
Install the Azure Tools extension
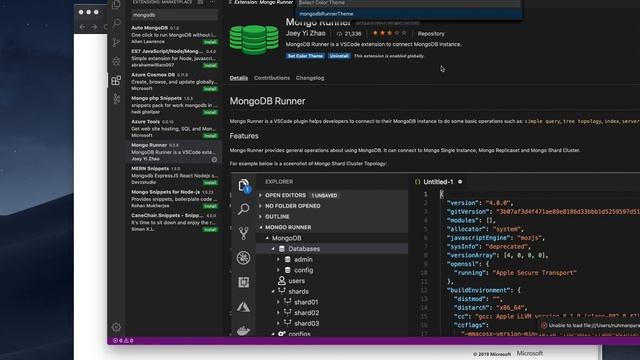210,136
